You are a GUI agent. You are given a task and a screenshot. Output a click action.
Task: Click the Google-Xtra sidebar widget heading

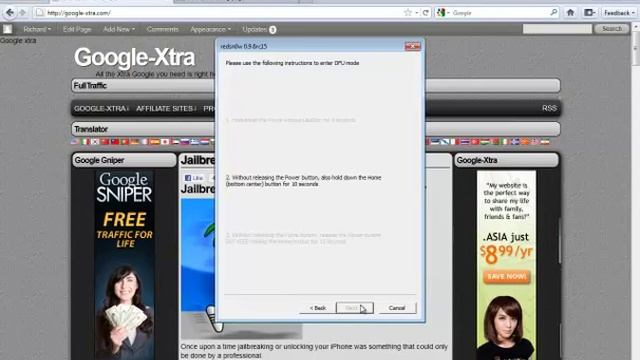(x=506, y=160)
